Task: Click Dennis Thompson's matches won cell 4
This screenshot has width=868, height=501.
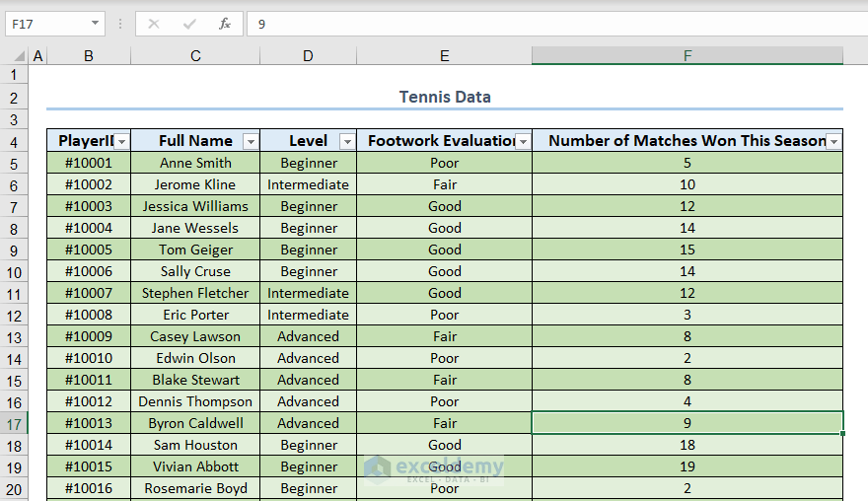Action: 687,401
